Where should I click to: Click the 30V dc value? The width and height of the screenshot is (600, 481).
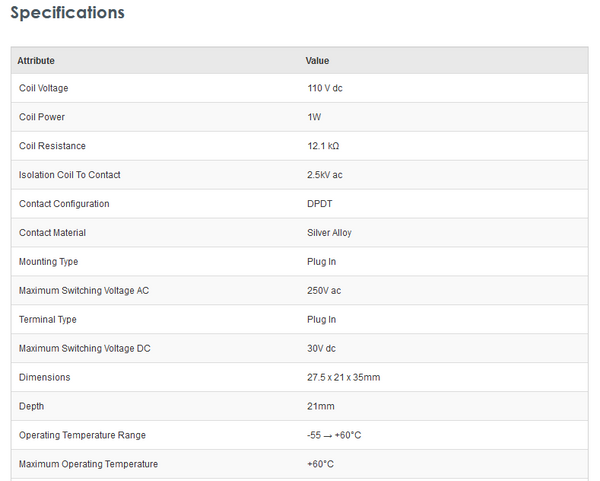click(x=324, y=349)
